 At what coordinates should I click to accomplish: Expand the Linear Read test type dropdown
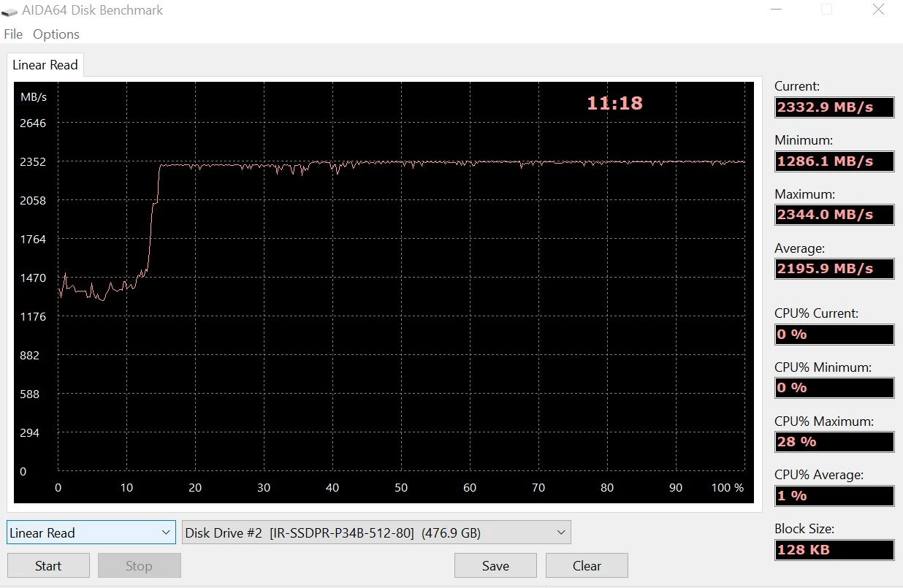(x=91, y=532)
